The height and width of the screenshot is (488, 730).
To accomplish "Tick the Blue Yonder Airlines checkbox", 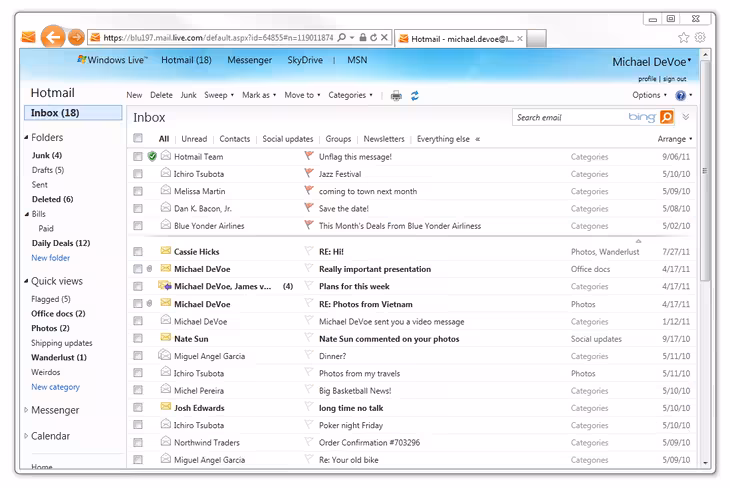I will pyautogui.click(x=137, y=226).
